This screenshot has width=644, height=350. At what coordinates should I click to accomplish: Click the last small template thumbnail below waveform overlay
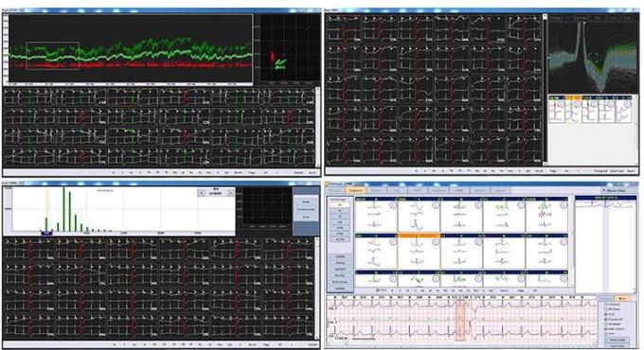623,110
